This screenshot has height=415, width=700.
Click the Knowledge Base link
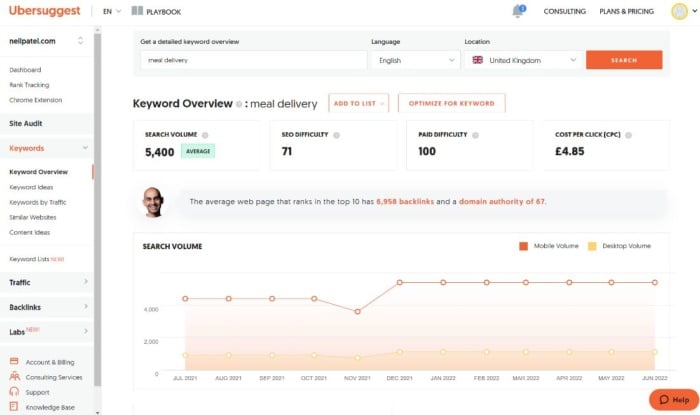pos(50,407)
